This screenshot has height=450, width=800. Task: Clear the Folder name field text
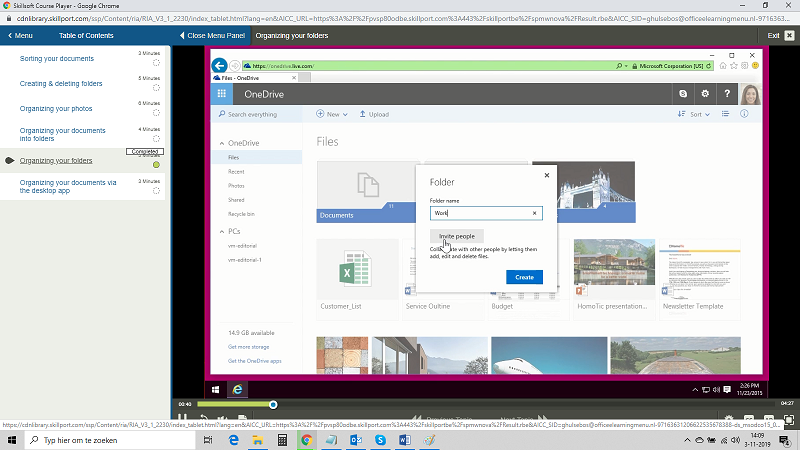coord(535,213)
